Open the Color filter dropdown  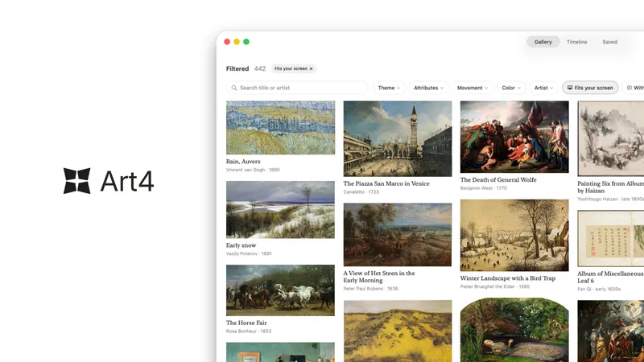pyautogui.click(x=511, y=88)
